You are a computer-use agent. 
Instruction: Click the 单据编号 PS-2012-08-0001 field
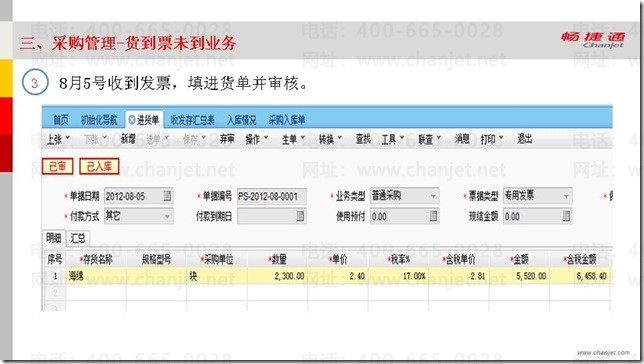tap(271, 196)
